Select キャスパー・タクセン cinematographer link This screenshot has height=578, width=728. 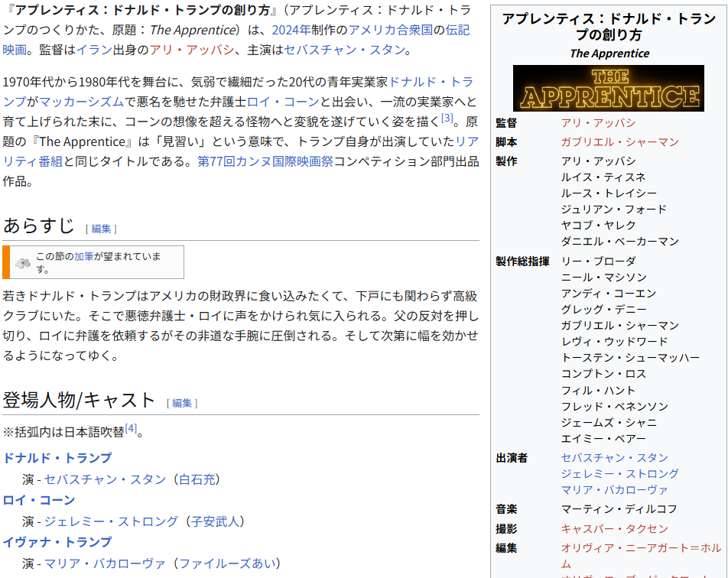(x=614, y=529)
